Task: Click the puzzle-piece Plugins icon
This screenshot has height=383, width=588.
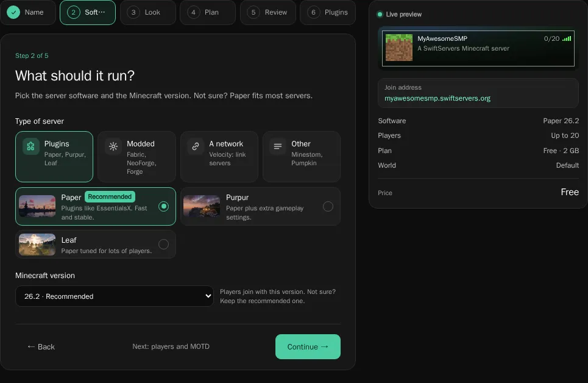Action: [30, 146]
